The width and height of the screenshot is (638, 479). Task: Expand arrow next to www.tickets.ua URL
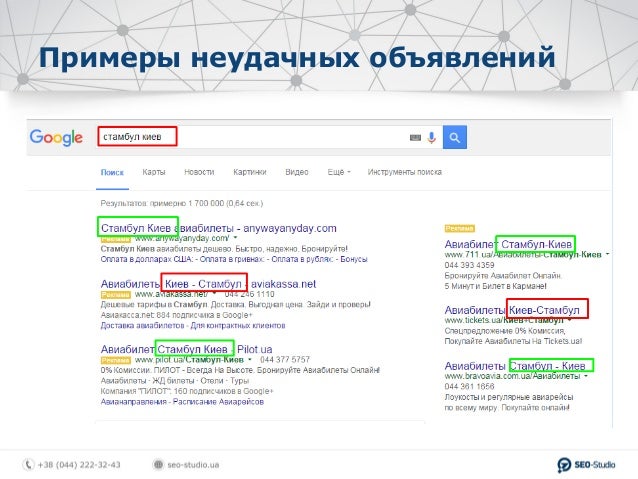click(570, 320)
